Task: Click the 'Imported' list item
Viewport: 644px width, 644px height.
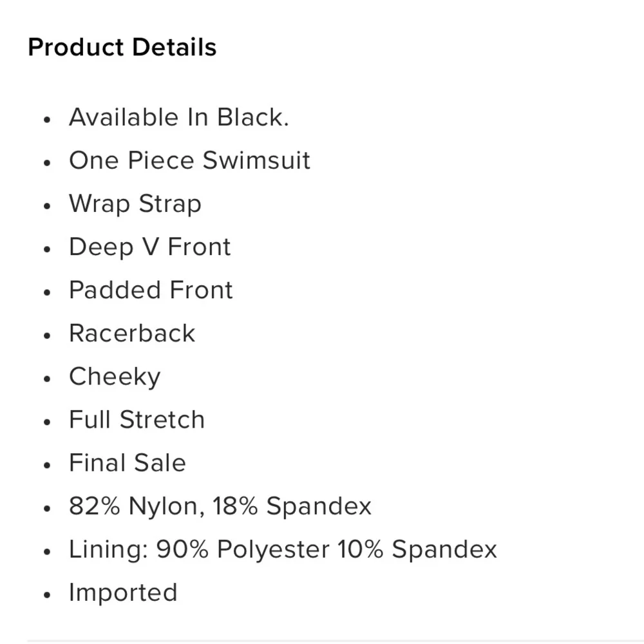Action: (122, 592)
